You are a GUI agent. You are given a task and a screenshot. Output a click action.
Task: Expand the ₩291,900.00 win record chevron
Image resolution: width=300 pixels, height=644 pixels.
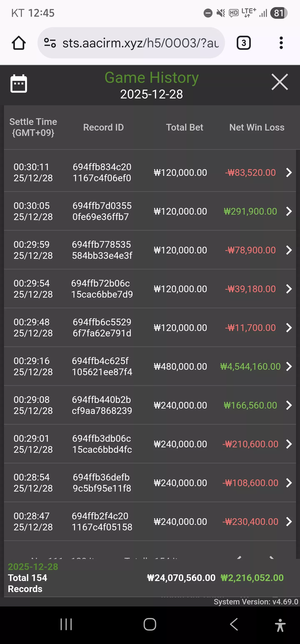(x=289, y=211)
